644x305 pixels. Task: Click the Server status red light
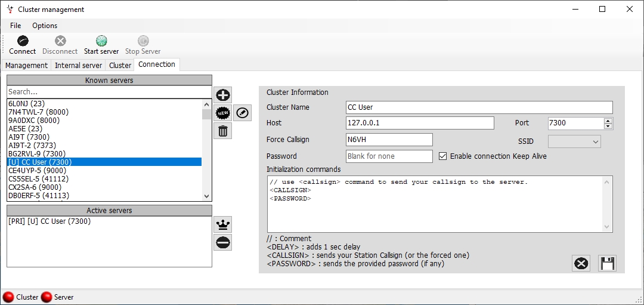point(47,297)
